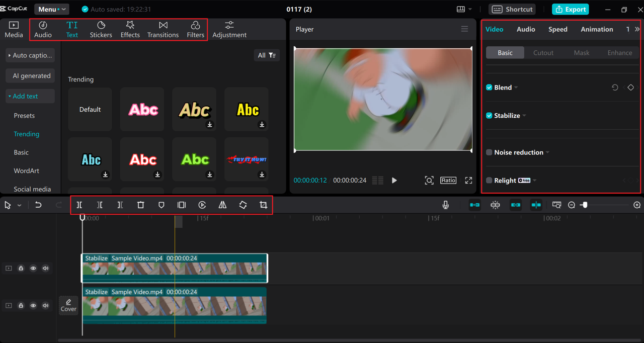Open the Player hamburger menu
The image size is (644, 343).
[464, 29]
